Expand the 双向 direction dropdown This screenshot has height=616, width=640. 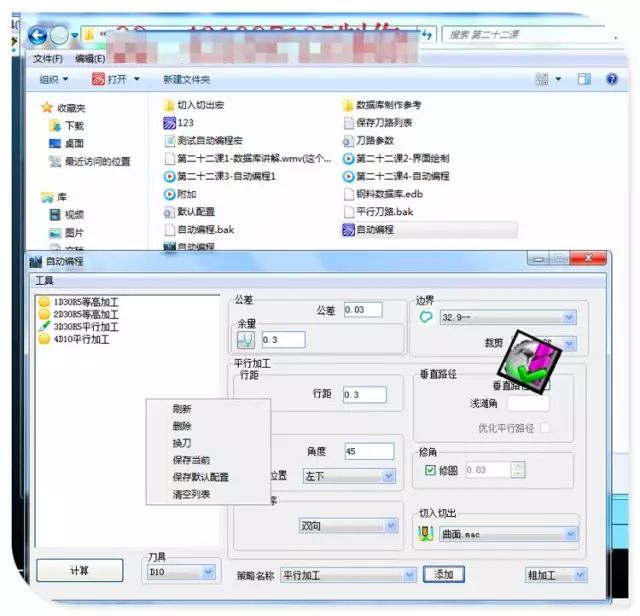pyautogui.click(x=391, y=525)
